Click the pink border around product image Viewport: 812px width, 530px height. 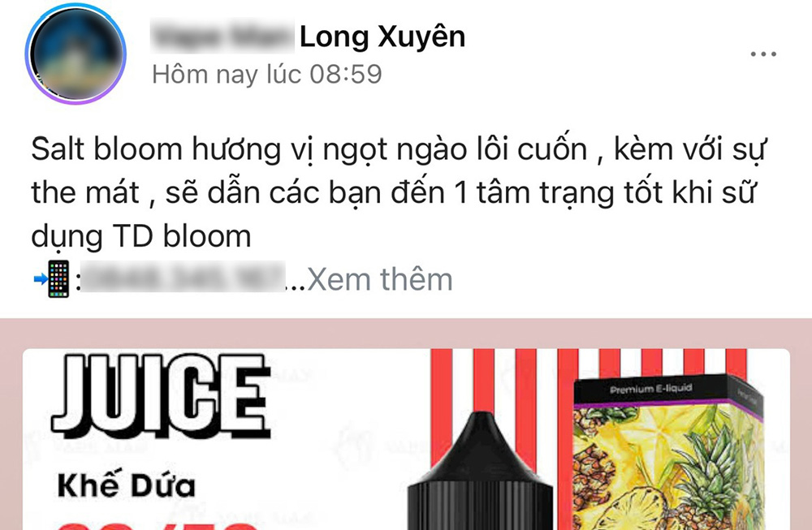click(x=406, y=334)
